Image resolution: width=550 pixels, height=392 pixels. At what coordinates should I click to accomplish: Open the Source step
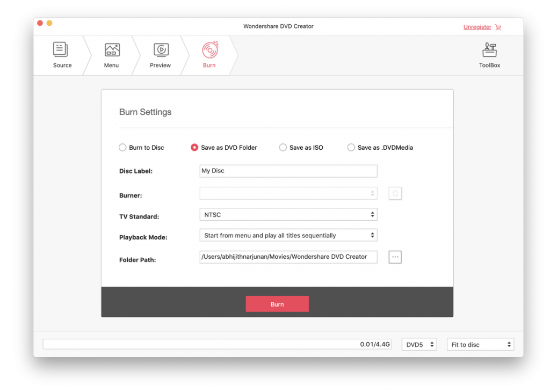pyautogui.click(x=62, y=55)
